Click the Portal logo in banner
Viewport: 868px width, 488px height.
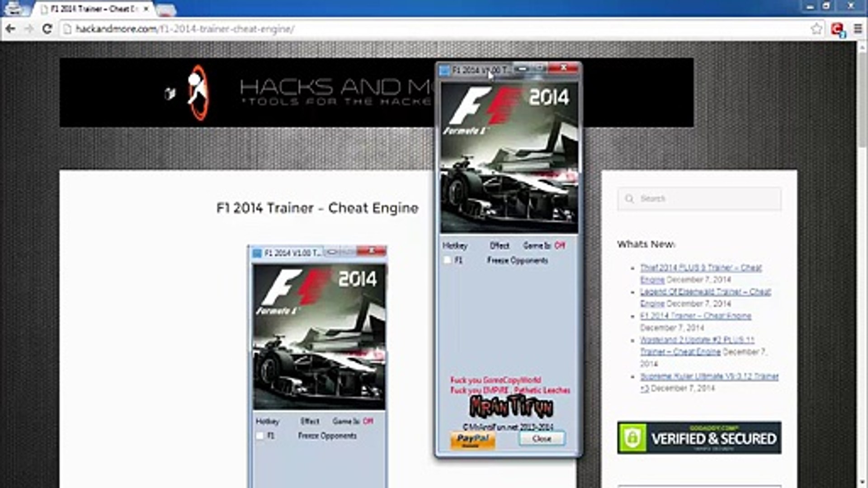198,93
